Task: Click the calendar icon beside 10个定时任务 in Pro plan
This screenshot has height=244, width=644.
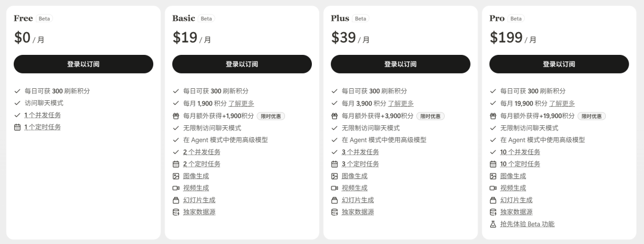Action: [493, 164]
